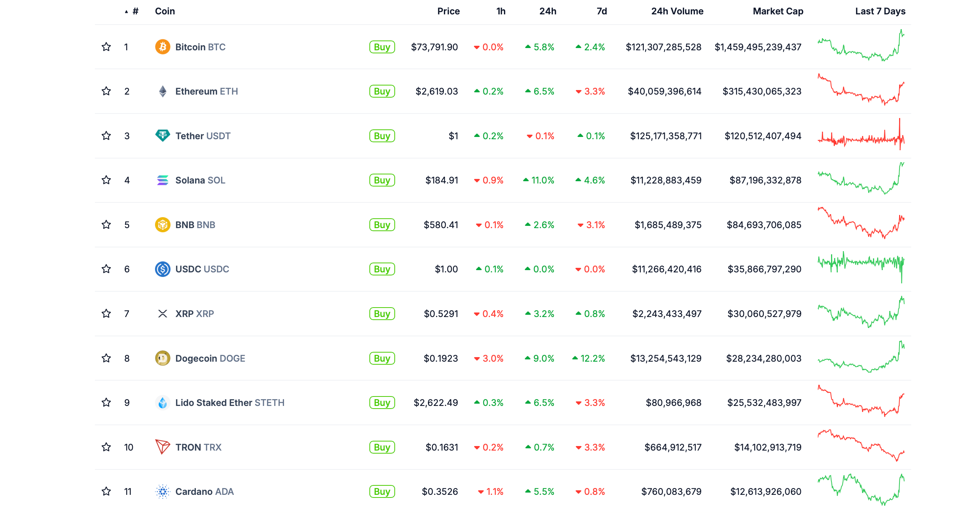This screenshot has width=980, height=513.
Task: Open Dogecoin's 7-day sparkline chart
Action: (861, 357)
